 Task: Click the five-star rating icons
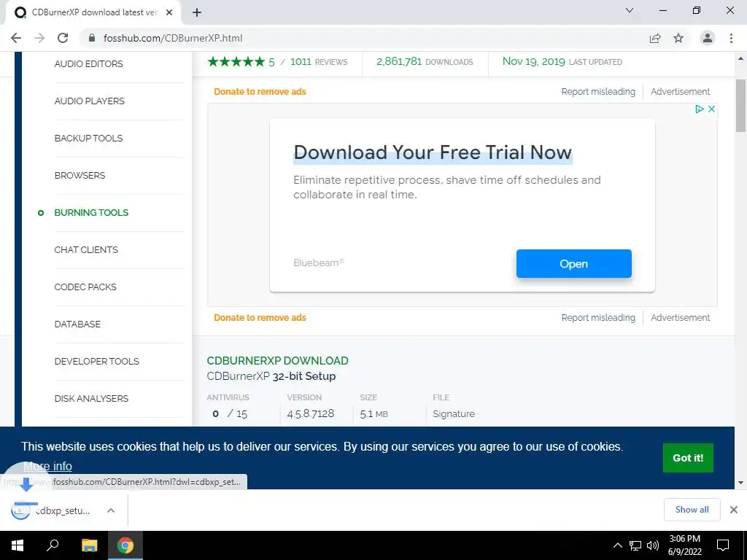click(236, 61)
